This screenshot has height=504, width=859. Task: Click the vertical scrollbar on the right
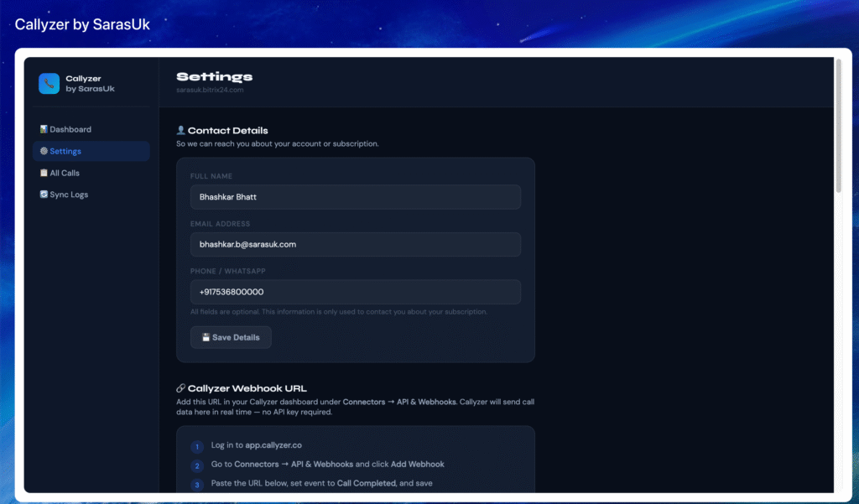pos(839,126)
